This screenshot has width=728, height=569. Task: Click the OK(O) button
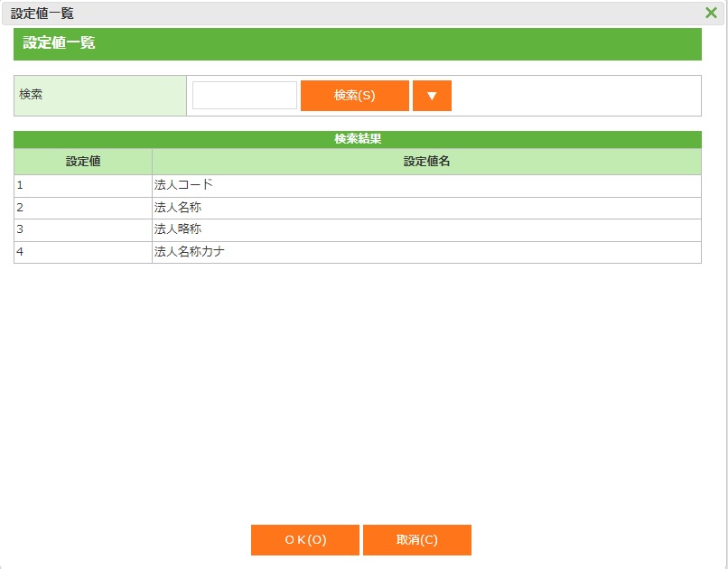pyautogui.click(x=305, y=540)
